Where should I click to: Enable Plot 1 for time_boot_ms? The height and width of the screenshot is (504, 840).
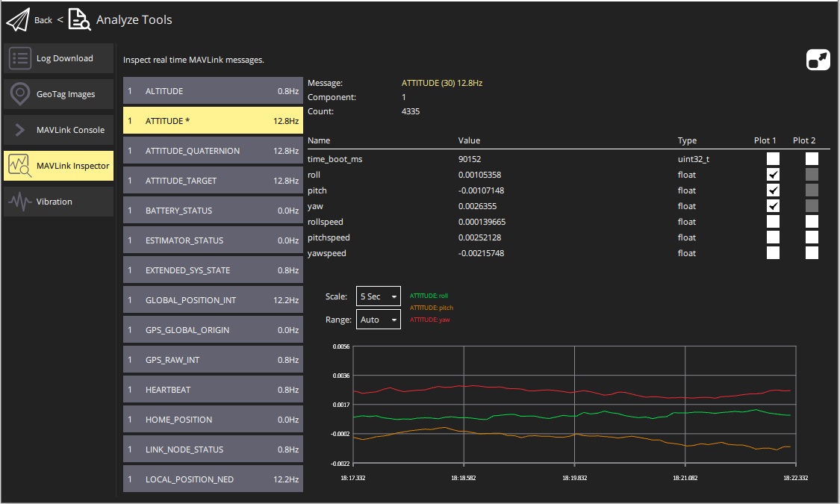773,158
